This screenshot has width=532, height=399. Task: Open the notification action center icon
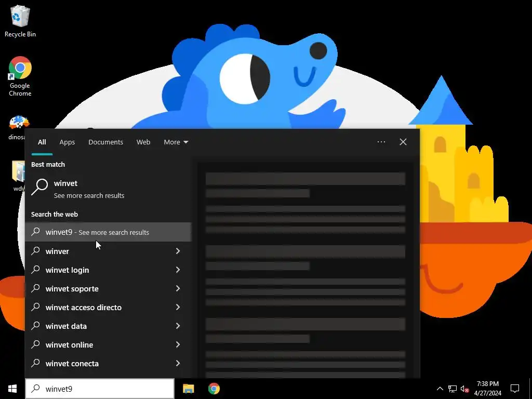click(515, 389)
